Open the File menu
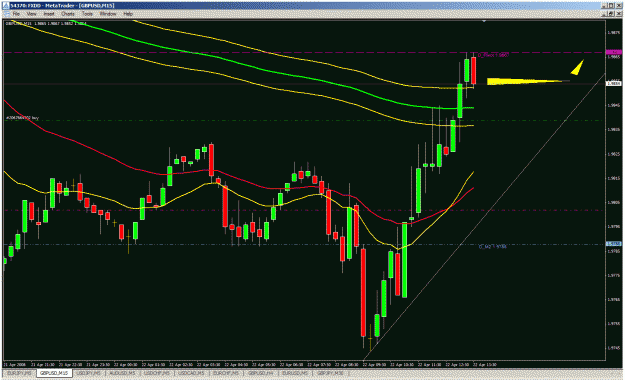This screenshot has width=625, height=380. pos(16,14)
